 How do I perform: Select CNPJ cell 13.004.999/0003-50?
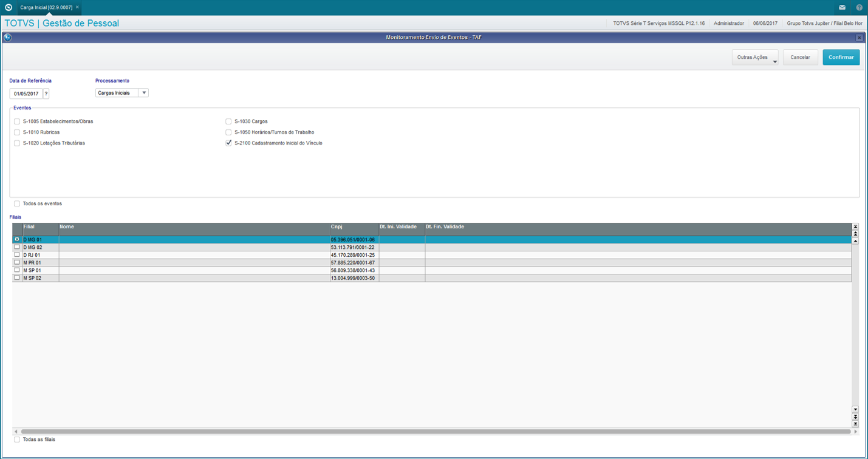[x=354, y=278]
